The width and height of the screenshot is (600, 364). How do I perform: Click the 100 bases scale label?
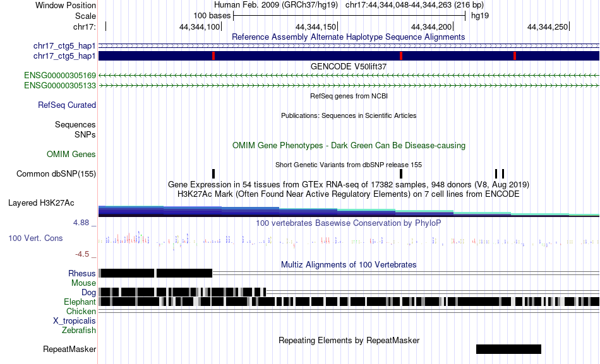point(212,16)
